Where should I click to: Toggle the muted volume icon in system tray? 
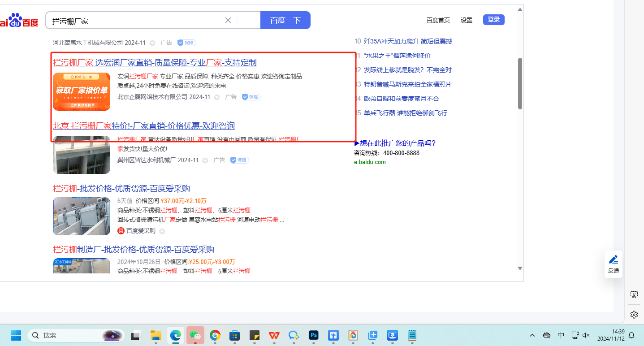(586, 335)
